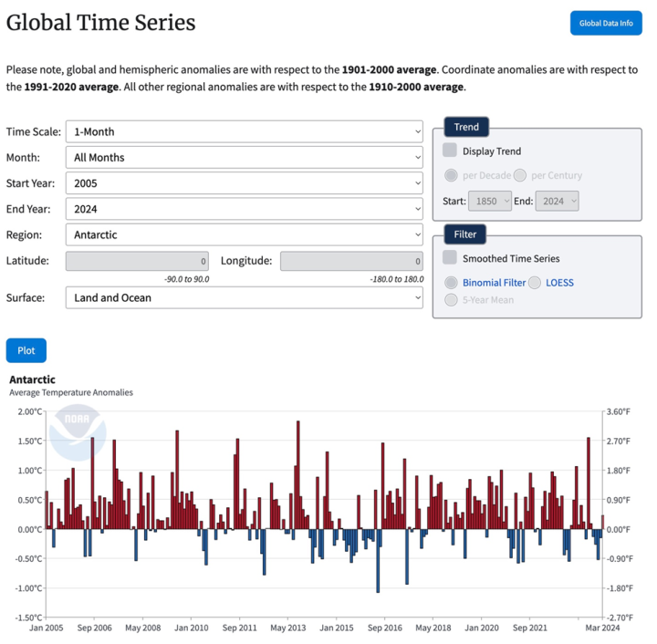
Task: Open the End Year 2024 dropdown
Action: pos(245,209)
